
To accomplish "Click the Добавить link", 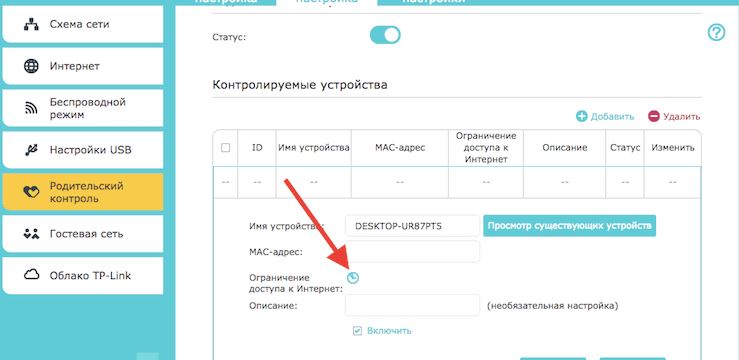I will coord(612,116).
